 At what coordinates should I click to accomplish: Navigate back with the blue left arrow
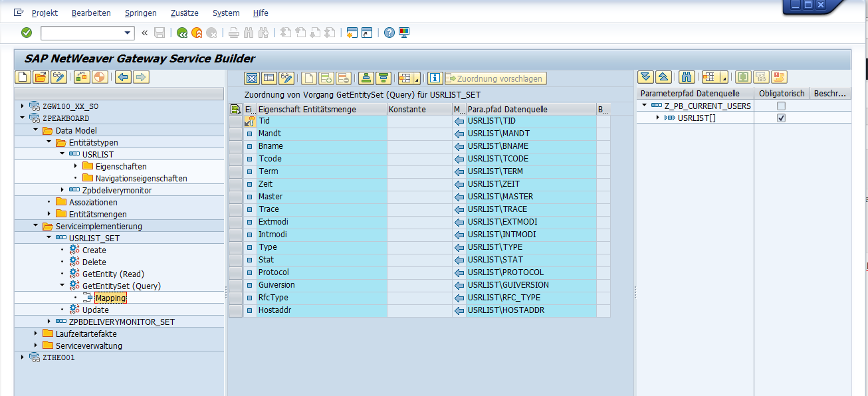pos(123,78)
